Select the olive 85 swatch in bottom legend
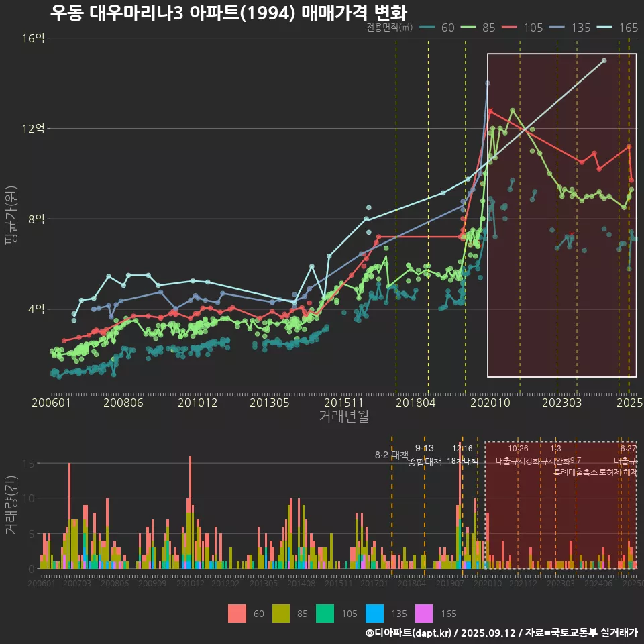The height and width of the screenshot is (644, 644). coord(281,614)
